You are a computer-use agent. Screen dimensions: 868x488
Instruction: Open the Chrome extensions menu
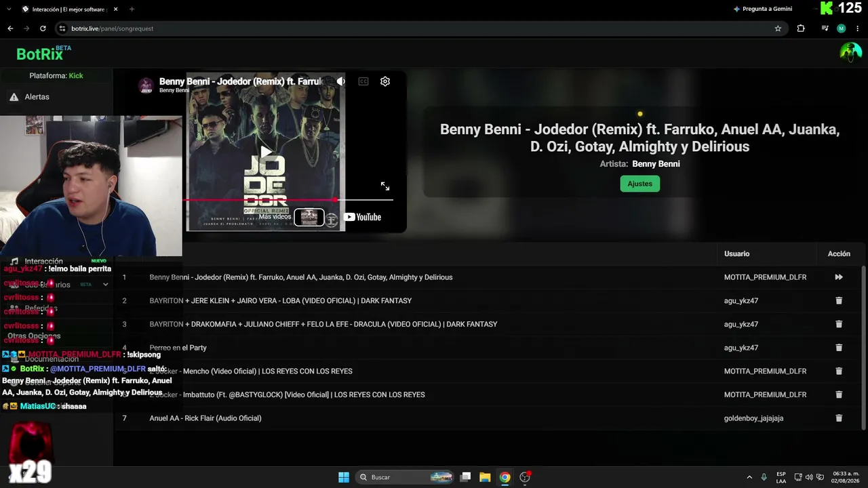pyautogui.click(x=801, y=28)
